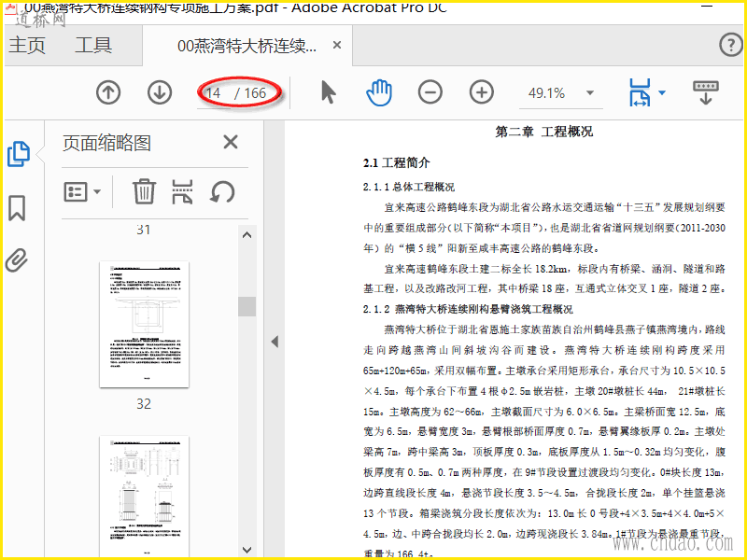Viewport: 747px width, 560px height.
Task: Click the page number field showing 14
Action: coord(214,92)
